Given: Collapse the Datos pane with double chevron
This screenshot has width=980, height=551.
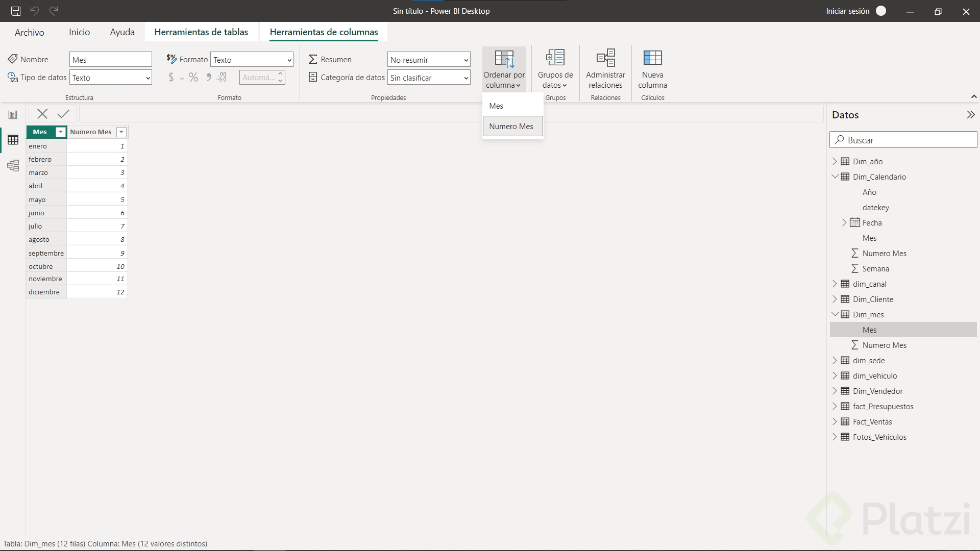Looking at the screenshot, I should click(x=970, y=115).
